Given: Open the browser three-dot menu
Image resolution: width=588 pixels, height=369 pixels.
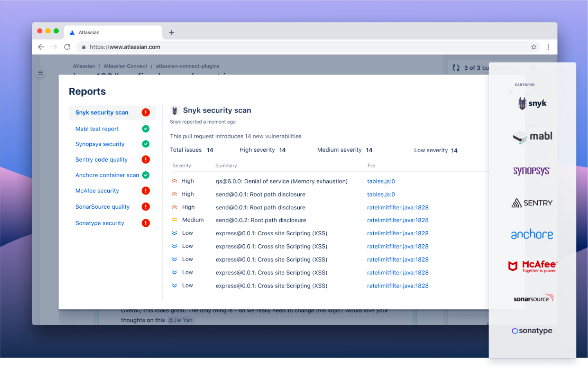Looking at the screenshot, I should click(x=548, y=47).
